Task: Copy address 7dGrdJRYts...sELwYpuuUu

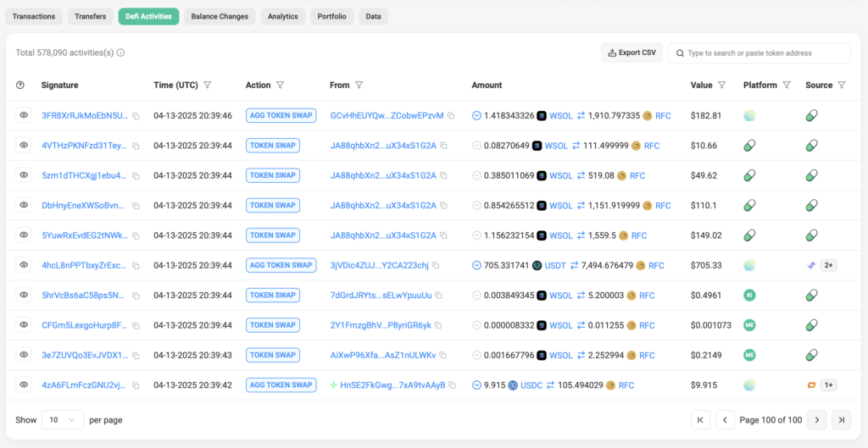Action: 439,296
